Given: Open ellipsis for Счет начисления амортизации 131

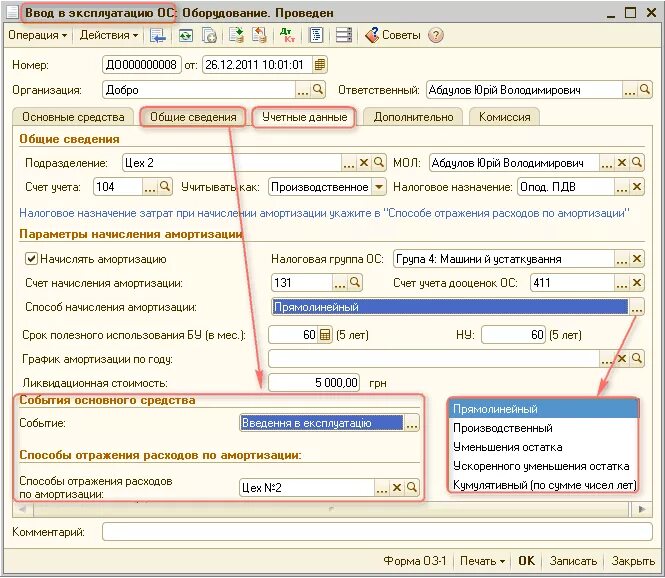Looking at the screenshot, I should 340,283.
